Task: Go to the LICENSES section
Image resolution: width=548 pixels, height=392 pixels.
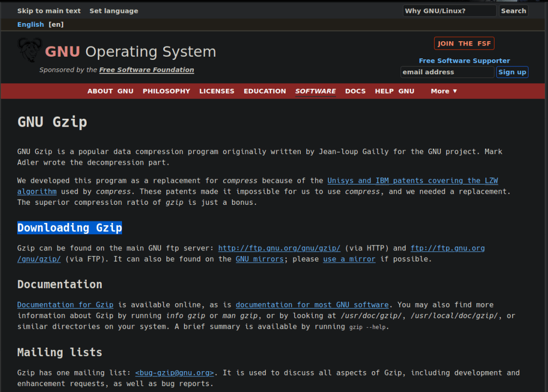Action: pos(217,91)
